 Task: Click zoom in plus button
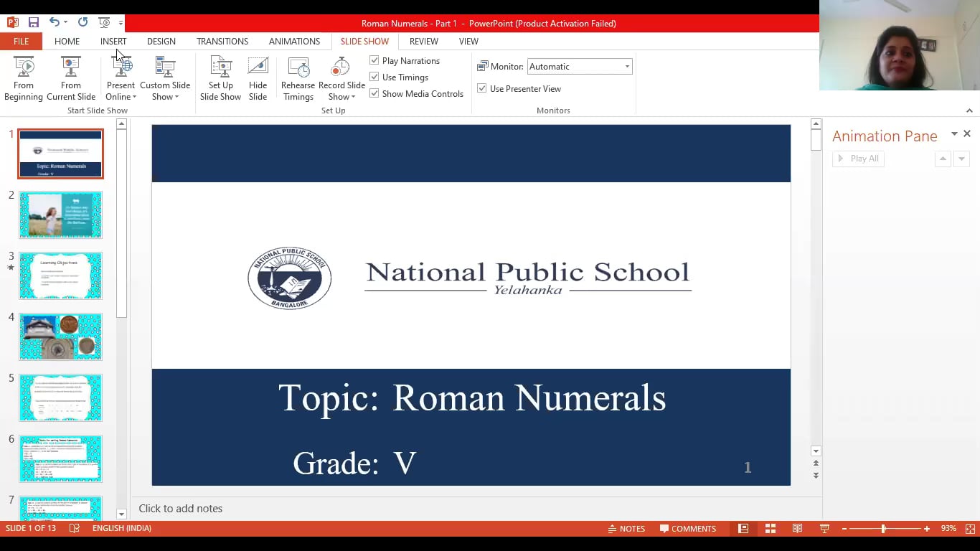(x=927, y=529)
